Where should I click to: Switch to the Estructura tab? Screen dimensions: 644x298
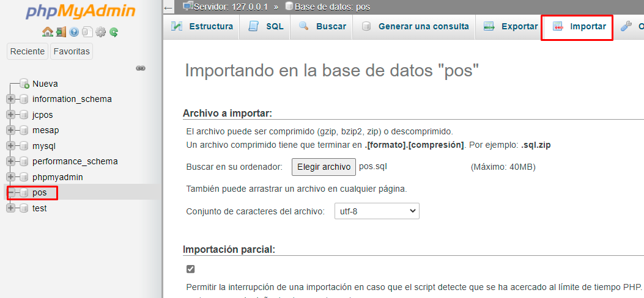(x=202, y=26)
